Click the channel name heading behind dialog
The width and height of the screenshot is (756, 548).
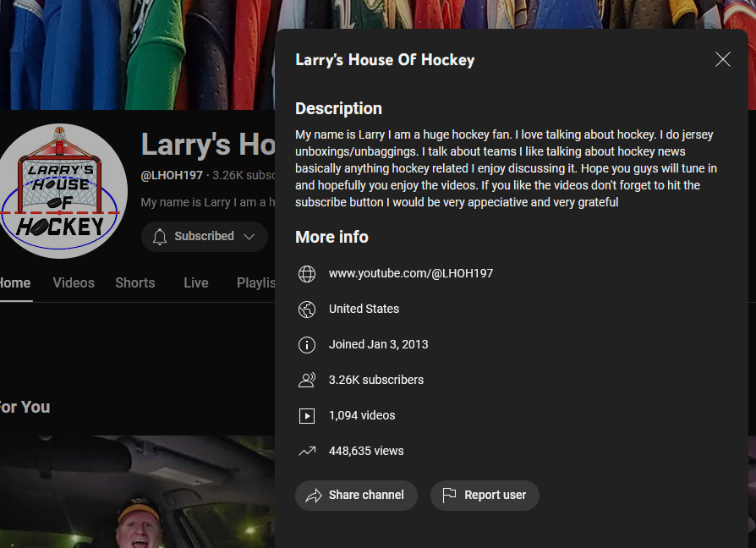pyautogui.click(x=208, y=144)
